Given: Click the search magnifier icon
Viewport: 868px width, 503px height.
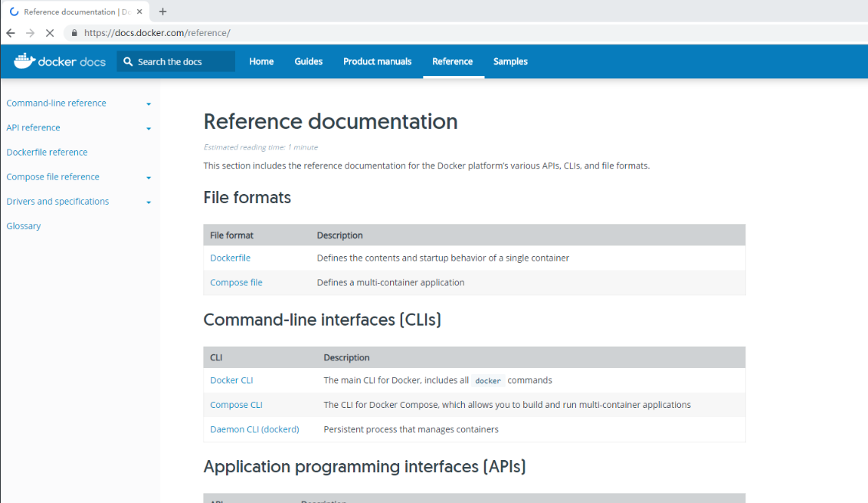Looking at the screenshot, I should pos(128,61).
